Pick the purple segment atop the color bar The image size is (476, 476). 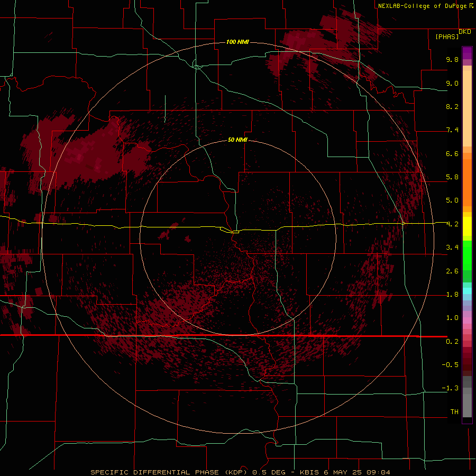467,53
